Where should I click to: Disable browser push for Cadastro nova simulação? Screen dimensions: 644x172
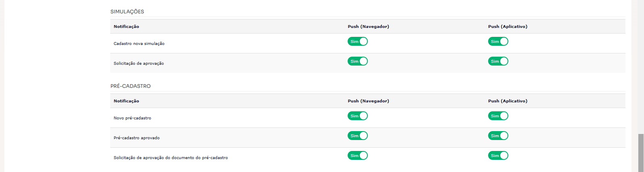[x=357, y=41]
